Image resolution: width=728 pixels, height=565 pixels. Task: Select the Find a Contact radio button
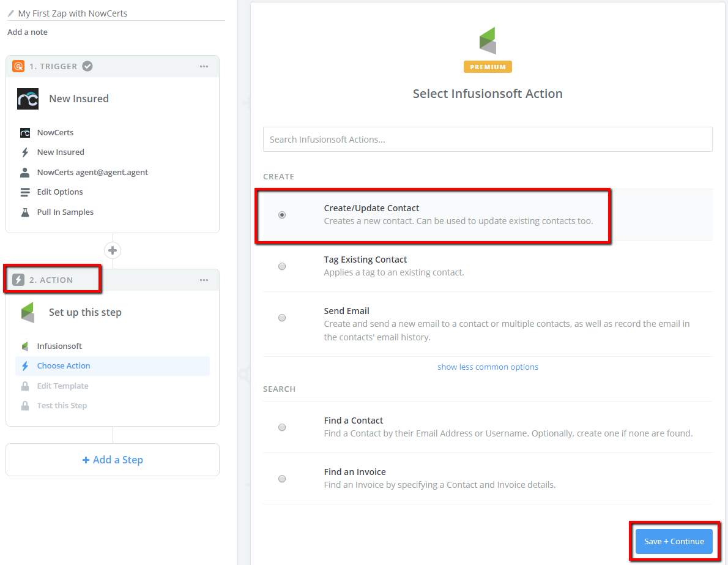point(282,427)
